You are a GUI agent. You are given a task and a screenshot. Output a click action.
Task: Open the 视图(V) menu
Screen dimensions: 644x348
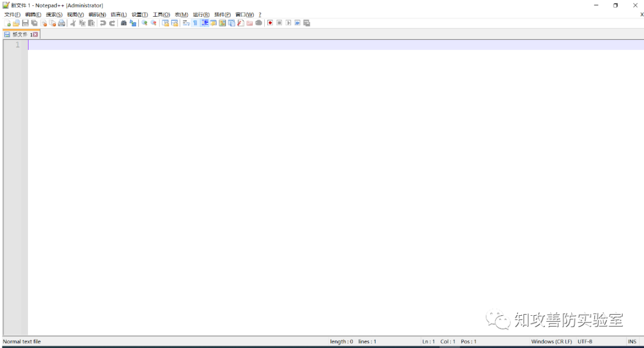coord(76,14)
